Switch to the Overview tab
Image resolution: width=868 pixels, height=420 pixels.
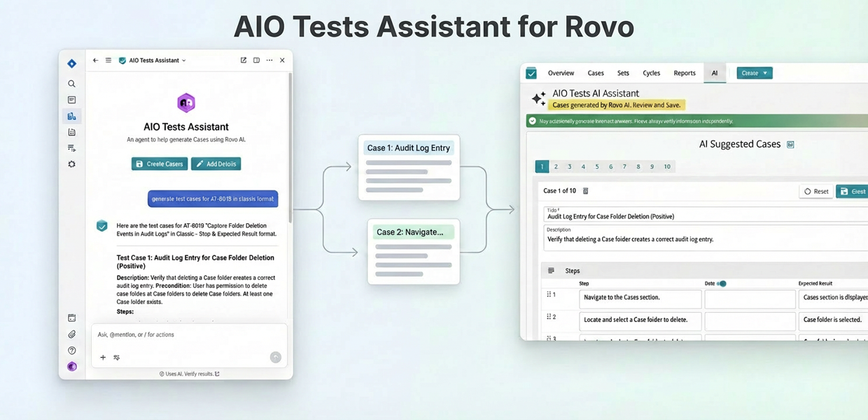(561, 73)
